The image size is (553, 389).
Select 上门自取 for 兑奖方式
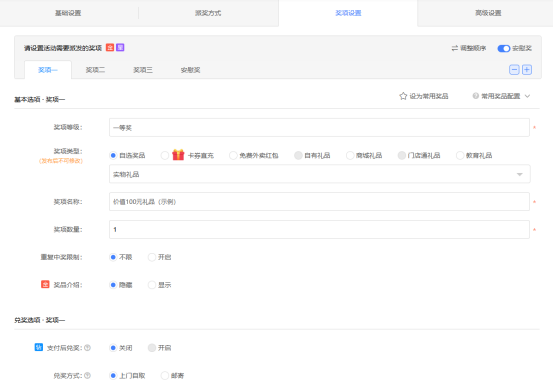tap(113, 376)
